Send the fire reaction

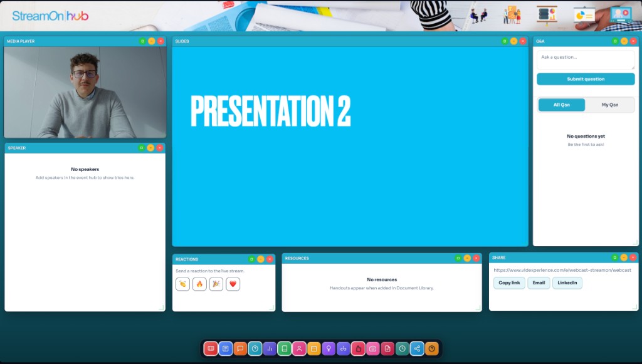pyautogui.click(x=199, y=284)
